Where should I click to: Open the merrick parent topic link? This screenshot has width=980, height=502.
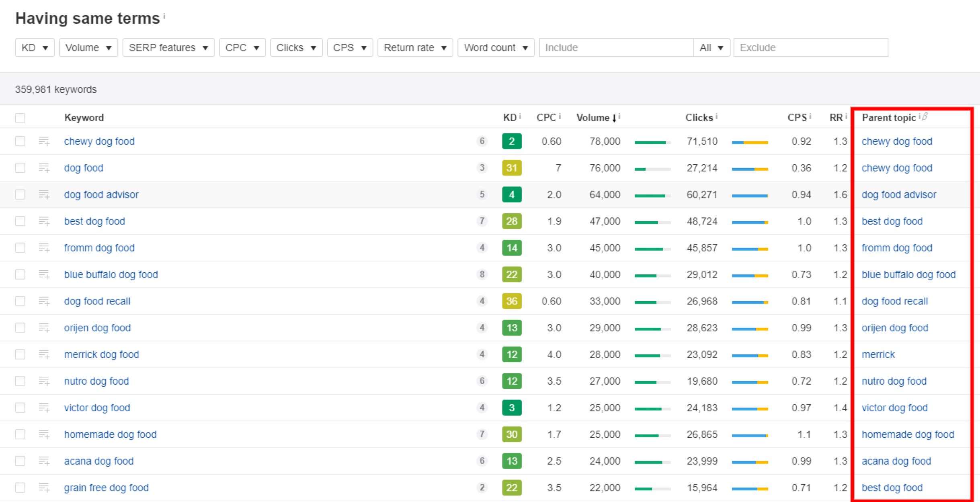click(x=878, y=355)
